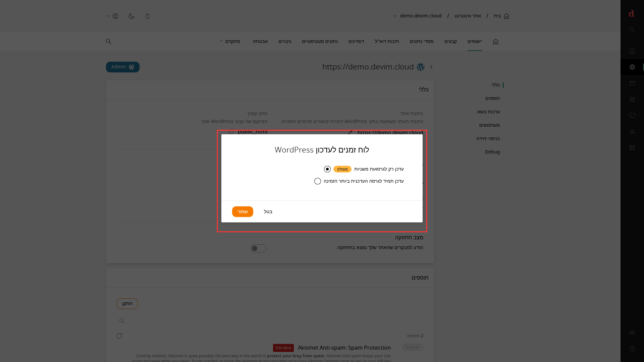Open the גיבויים tab
Screen dimensions: 644x362
click(x=285, y=42)
